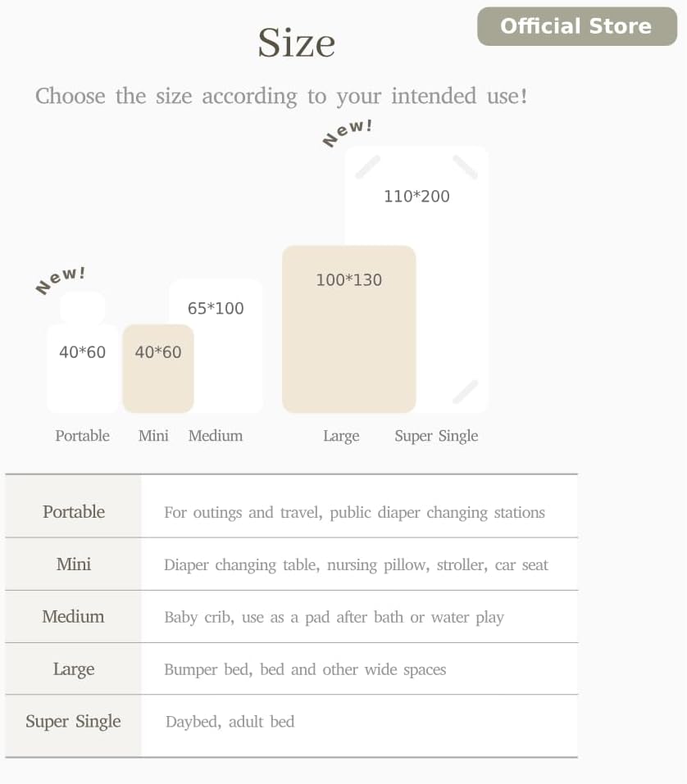
Task: Click the bottom-right corner strap on Super Single sheet
Action: tap(465, 392)
